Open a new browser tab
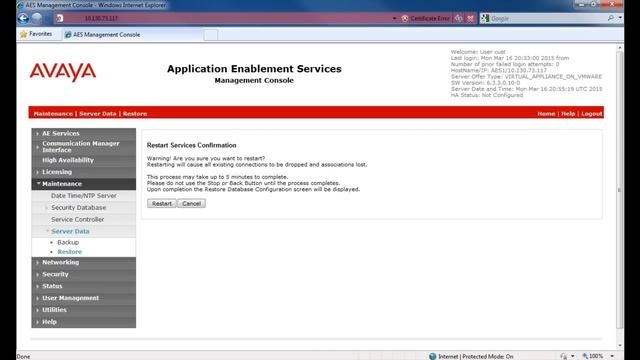This screenshot has height=360, width=640. 211,35
